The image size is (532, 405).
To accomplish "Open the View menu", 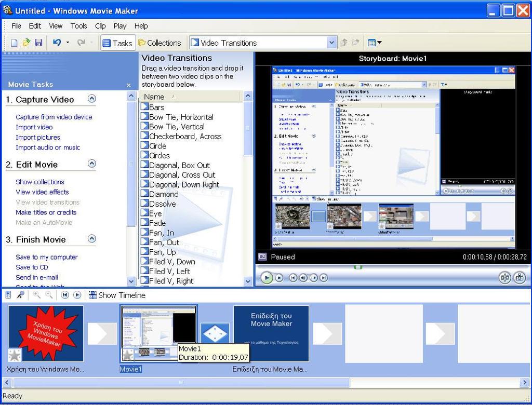I will pyautogui.click(x=56, y=26).
